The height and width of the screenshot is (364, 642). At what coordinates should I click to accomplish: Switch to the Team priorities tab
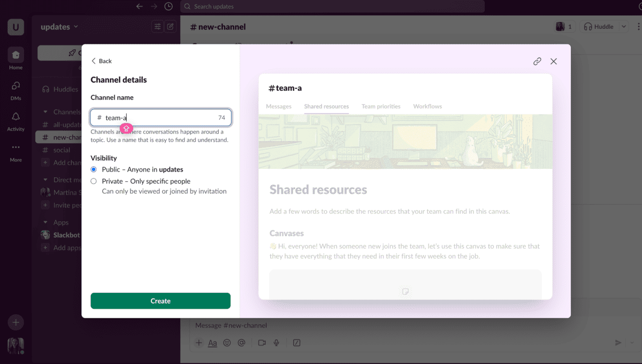coord(381,106)
